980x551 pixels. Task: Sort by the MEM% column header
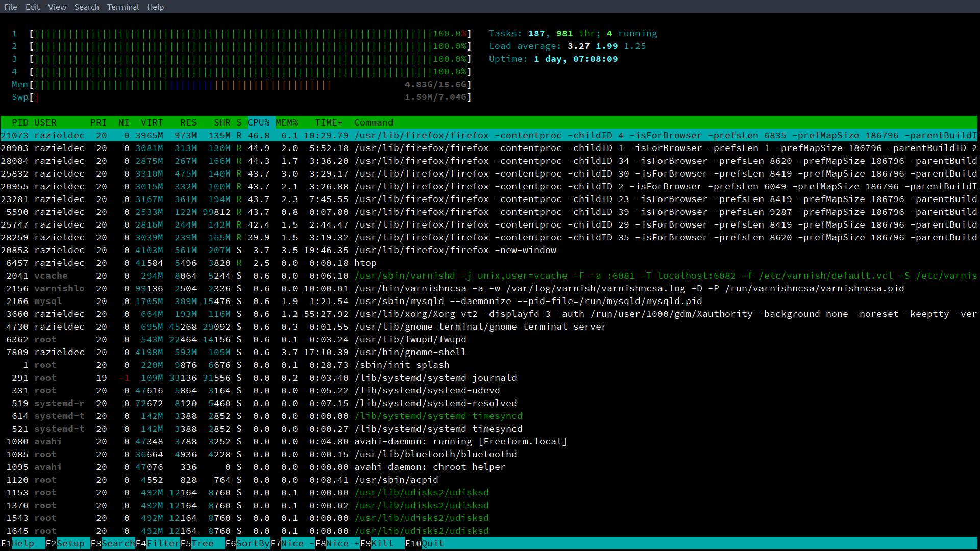pyautogui.click(x=287, y=122)
